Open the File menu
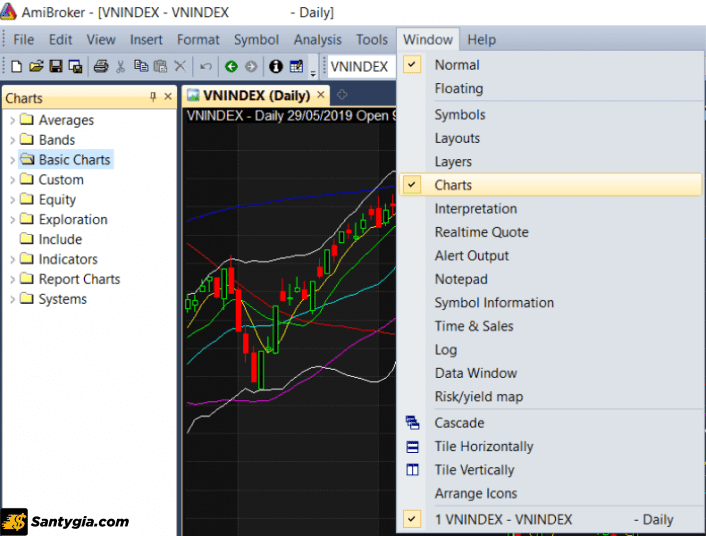The image size is (706, 536). coord(23,40)
